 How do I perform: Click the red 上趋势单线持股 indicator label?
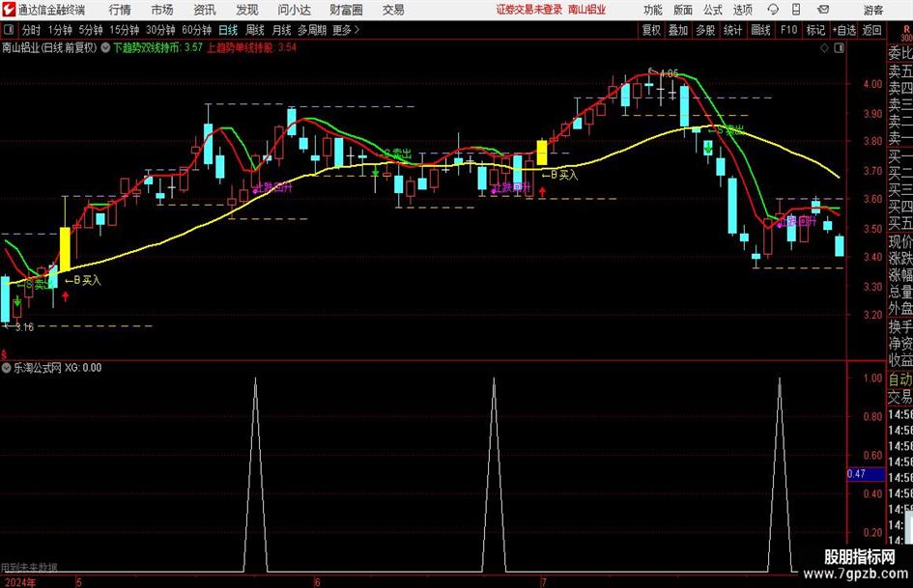[251, 47]
